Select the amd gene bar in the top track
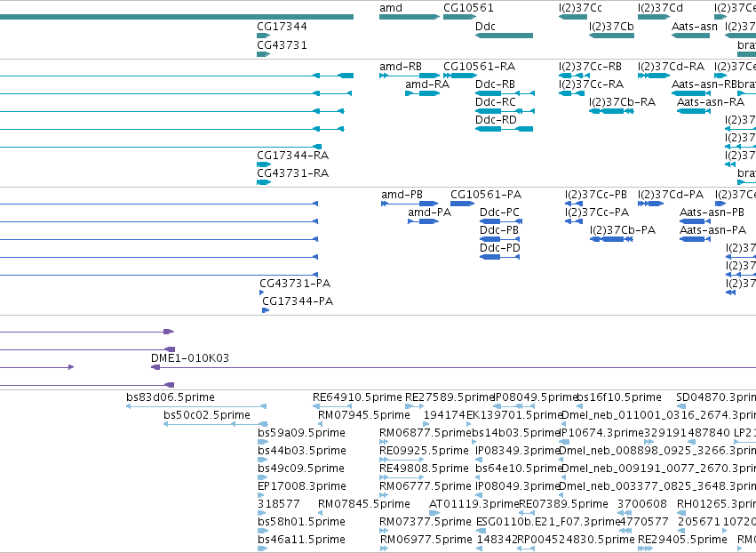Viewport: 756px width, 553px height. [410, 17]
